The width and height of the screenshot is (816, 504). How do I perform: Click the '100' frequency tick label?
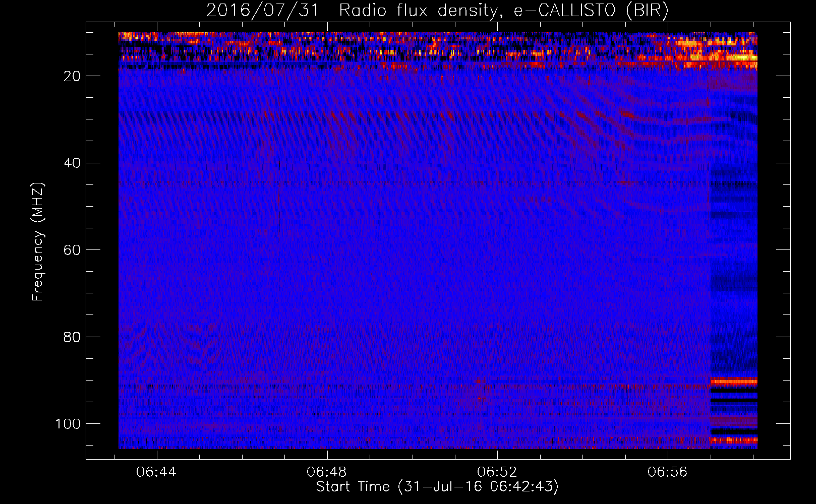click(x=68, y=424)
